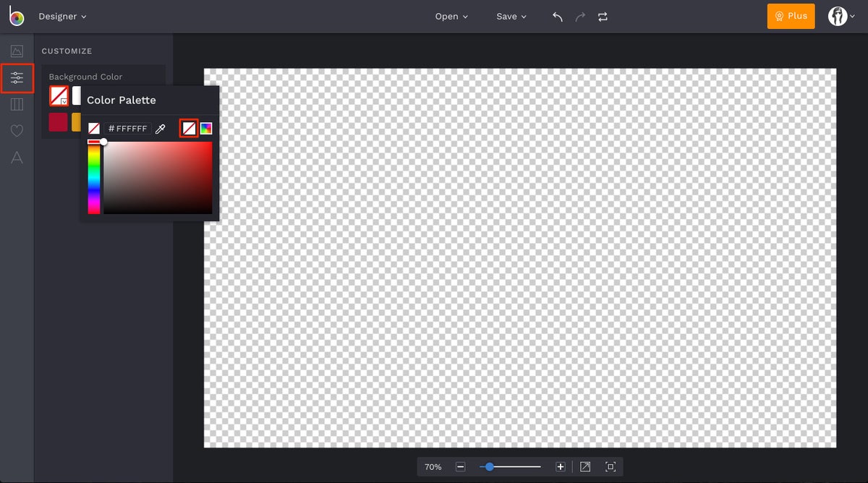Expand the Open dropdown menu
868x483 pixels.
[x=451, y=16]
